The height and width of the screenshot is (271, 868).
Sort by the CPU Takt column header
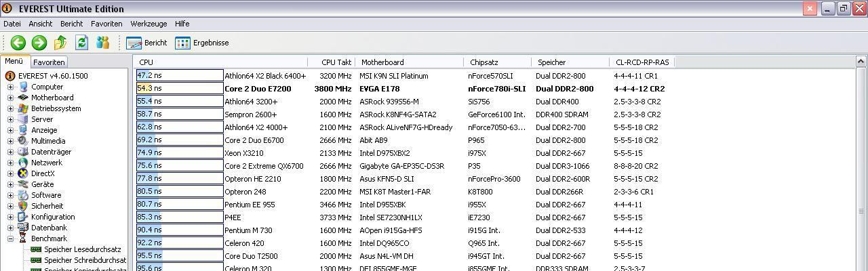(x=332, y=62)
